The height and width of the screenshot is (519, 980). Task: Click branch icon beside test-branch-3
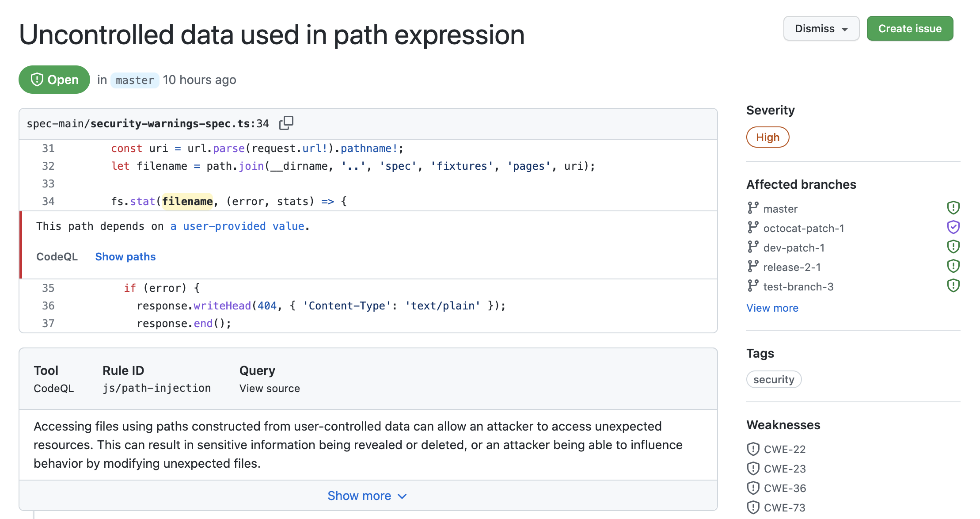point(753,286)
